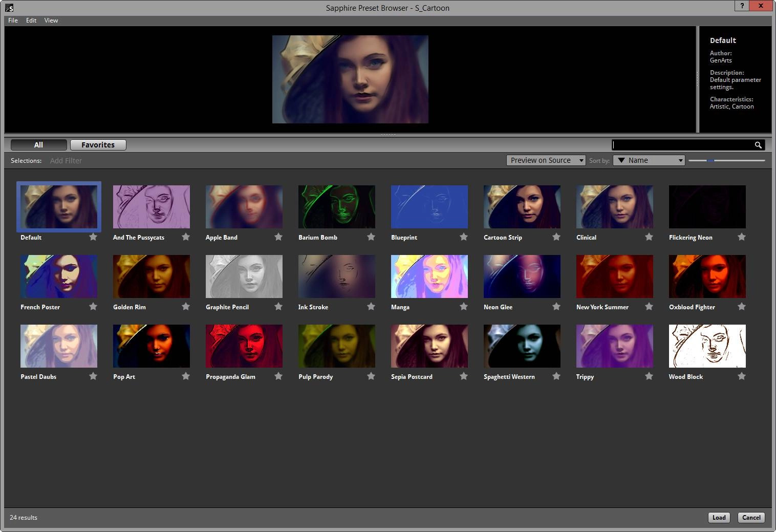This screenshot has height=532, width=776.
Task: Toggle the sort direction triangle
Action: pos(621,160)
